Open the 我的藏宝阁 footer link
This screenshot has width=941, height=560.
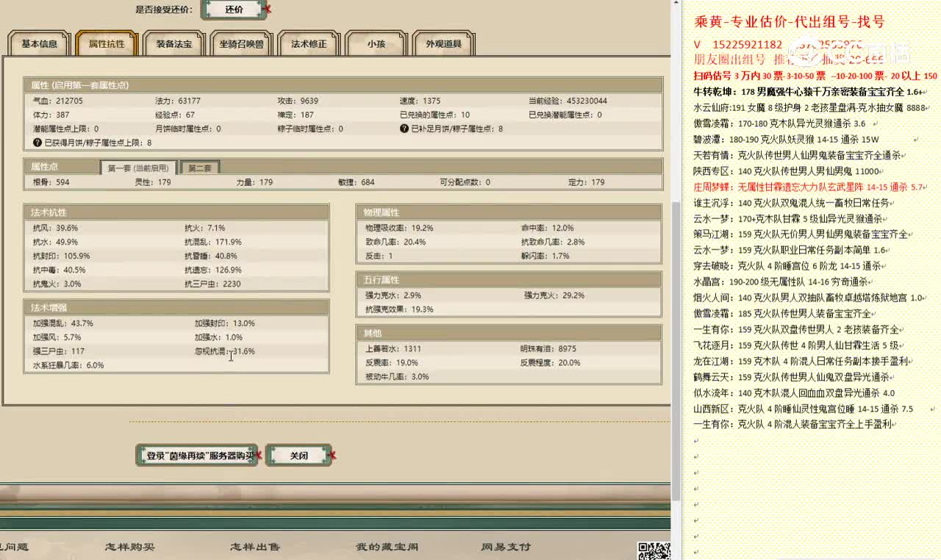point(387,547)
